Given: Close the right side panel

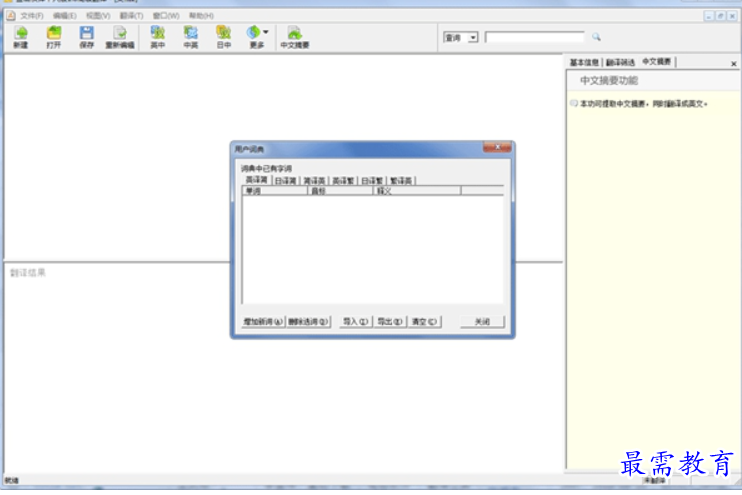Looking at the screenshot, I should [x=733, y=63].
